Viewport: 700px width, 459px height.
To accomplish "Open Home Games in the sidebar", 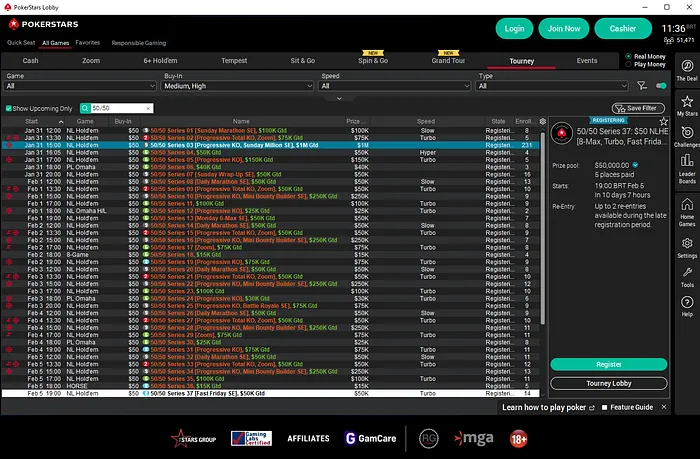I will click(687, 212).
